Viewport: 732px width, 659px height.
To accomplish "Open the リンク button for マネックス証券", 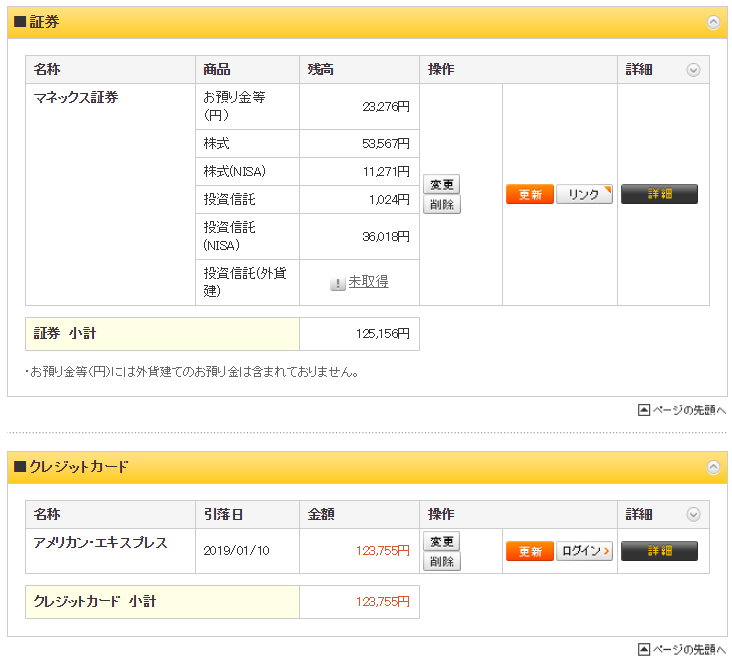I will click(584, 194).
